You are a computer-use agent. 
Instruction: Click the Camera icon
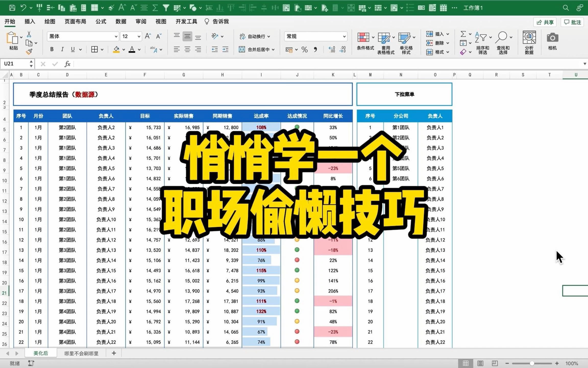(x=552, y=38)
